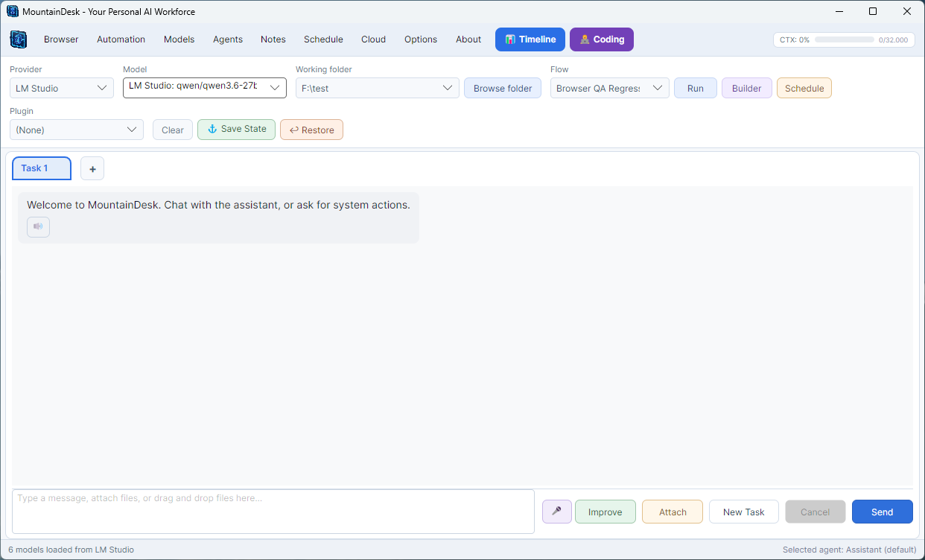Open the Models menu
Image resolution: width=925 pixels, height=560 pixels.
pyautogui.click(x=179, y=39)
